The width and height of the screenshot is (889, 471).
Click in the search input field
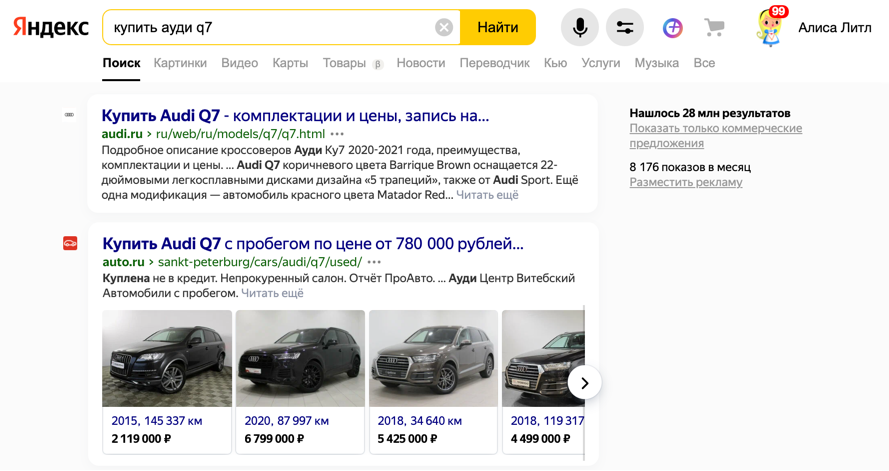tap(270, 27)
